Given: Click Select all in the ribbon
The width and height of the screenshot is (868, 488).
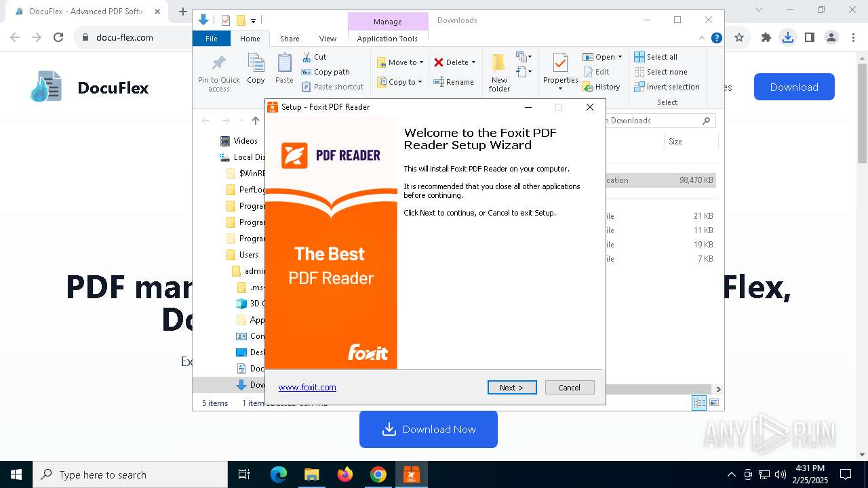Looking at the screenshot, I should [x=656, y=57].
